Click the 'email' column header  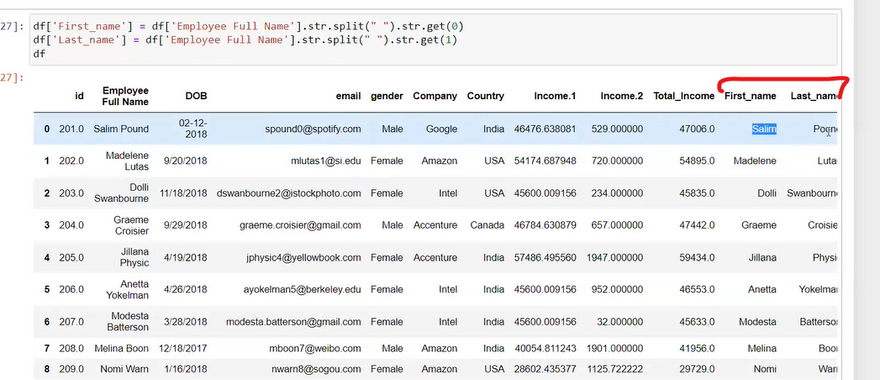[x=348, y=96]
